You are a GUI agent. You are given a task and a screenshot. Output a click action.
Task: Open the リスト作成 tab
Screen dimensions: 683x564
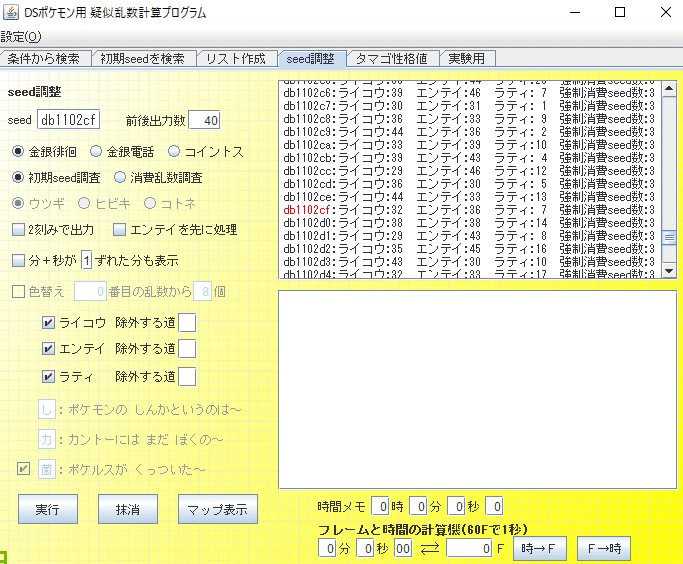(x=236, y=58)
